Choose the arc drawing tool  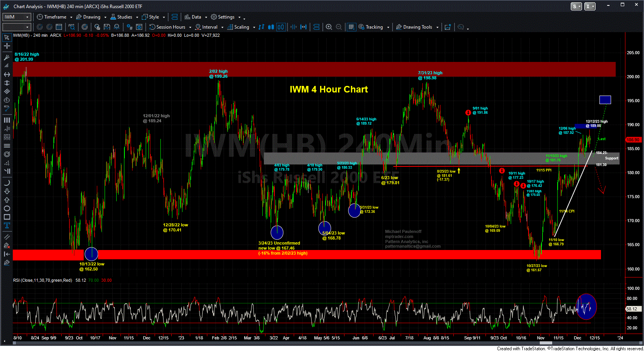[x=7, y=183]
